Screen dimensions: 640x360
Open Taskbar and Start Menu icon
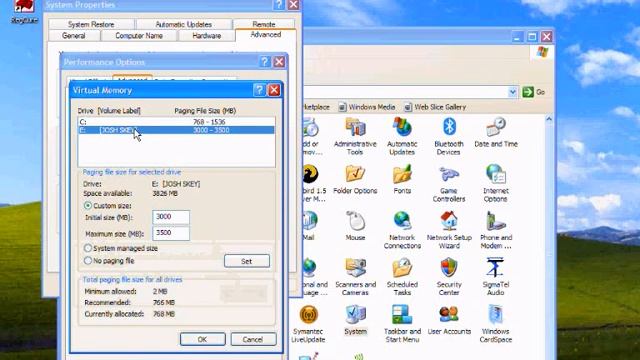click(402, 315)
